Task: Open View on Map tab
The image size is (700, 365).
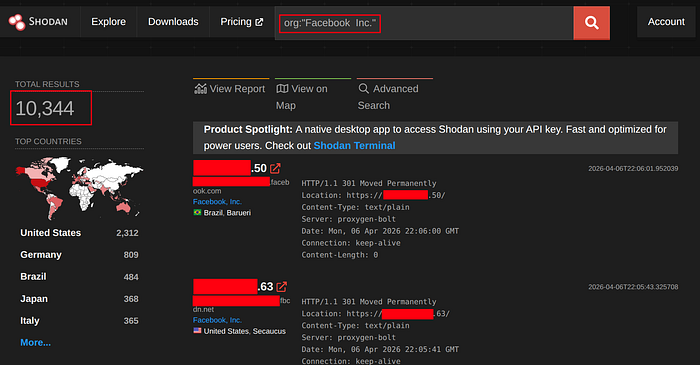Action: click(302, 97)
